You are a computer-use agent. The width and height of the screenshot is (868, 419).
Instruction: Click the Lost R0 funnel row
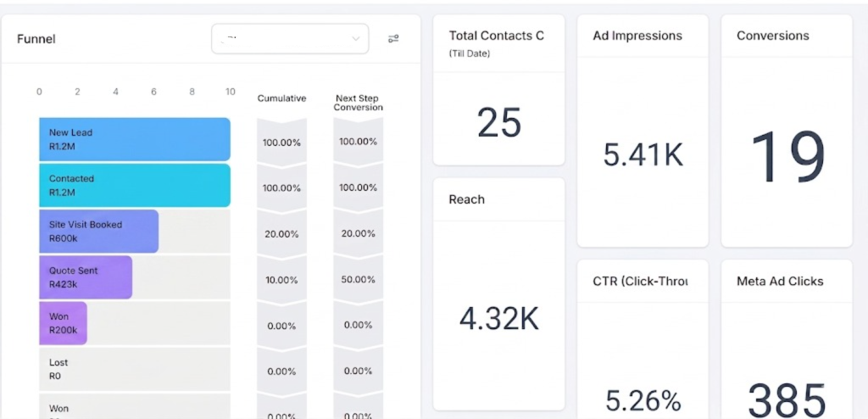coord(135,369)
